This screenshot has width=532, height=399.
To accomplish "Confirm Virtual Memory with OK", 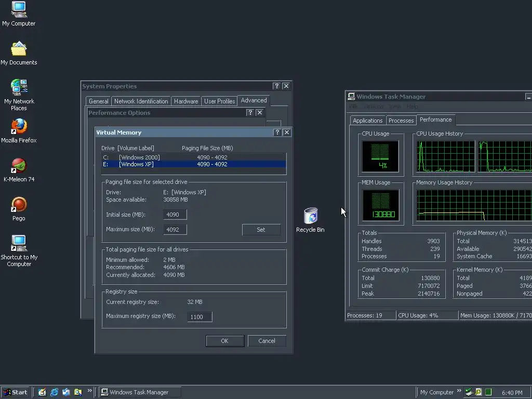I will pos(225,341).
